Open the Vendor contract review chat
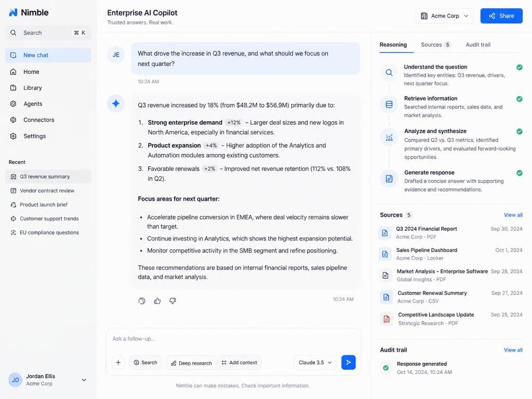 (x=48, y=191)
